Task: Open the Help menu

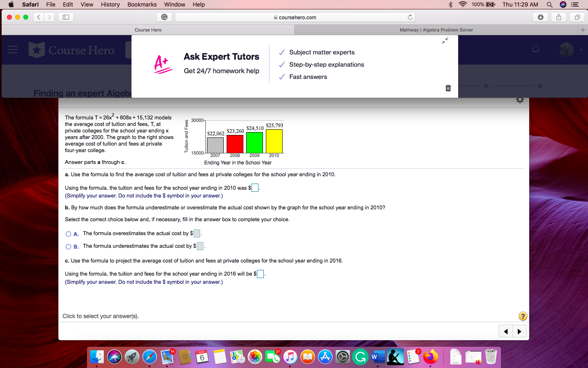Action: tap(199, 4)
